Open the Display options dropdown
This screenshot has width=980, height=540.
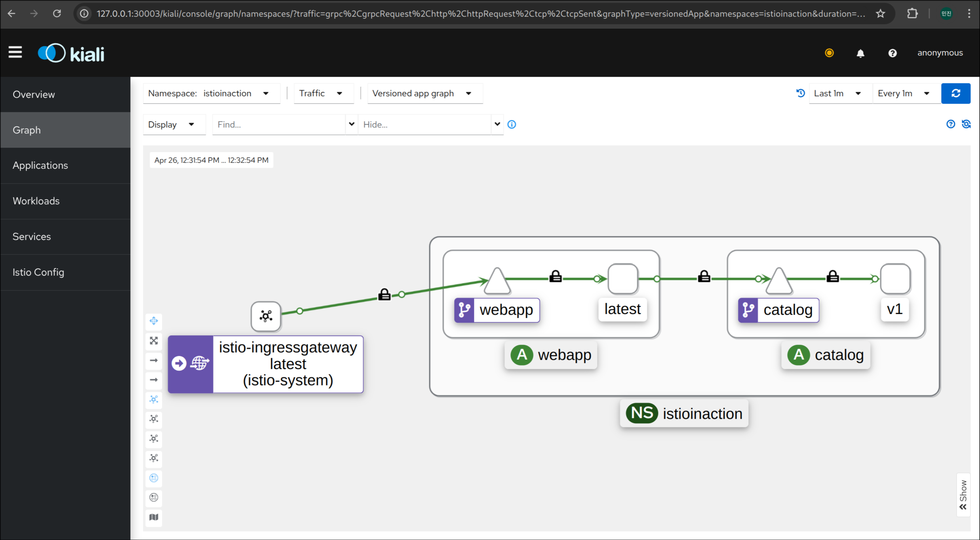click(x=174, y=125)
